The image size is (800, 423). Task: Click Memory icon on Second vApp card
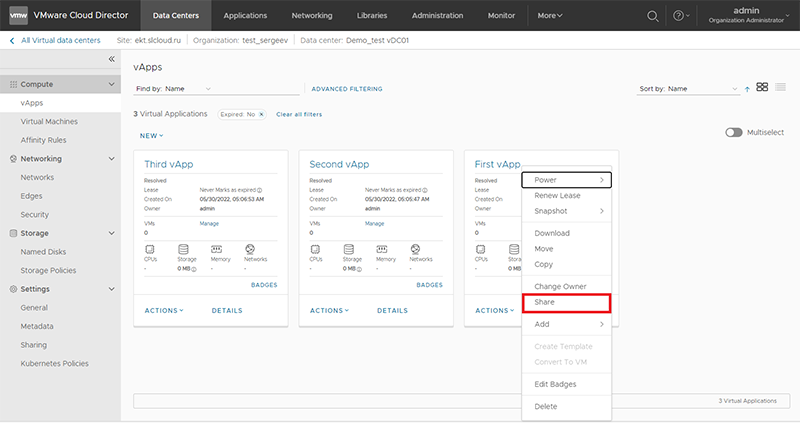pos(382,249)
